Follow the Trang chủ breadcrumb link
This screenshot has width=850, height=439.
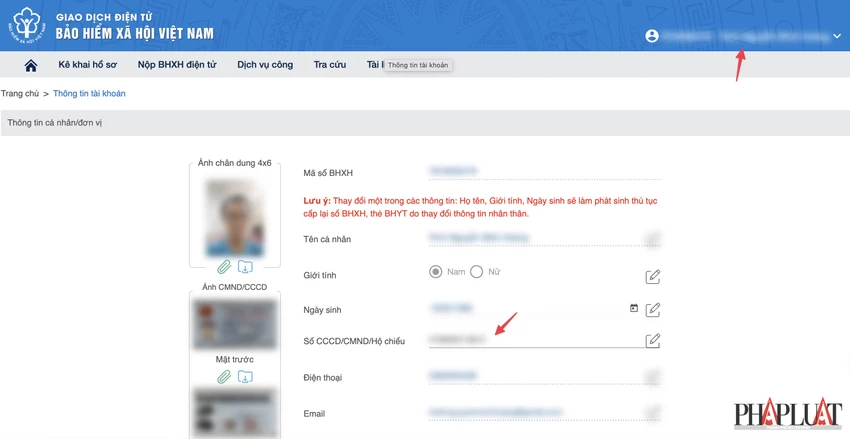20,93
